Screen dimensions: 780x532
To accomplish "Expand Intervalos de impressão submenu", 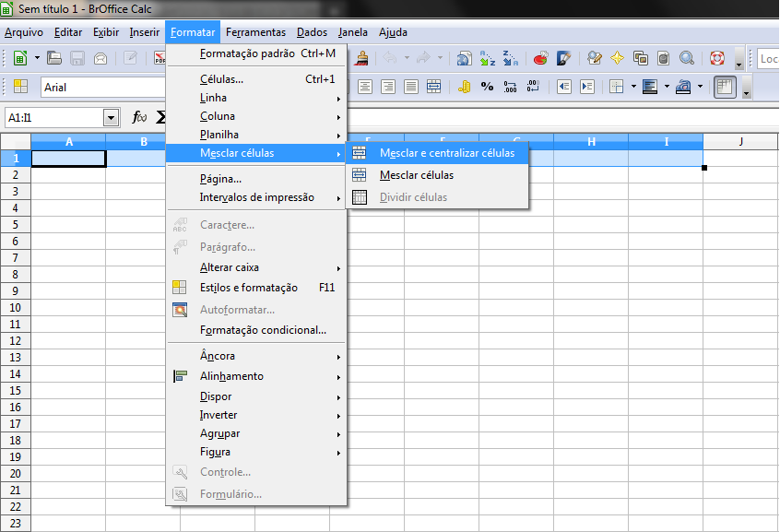I will tap(256, 197).
